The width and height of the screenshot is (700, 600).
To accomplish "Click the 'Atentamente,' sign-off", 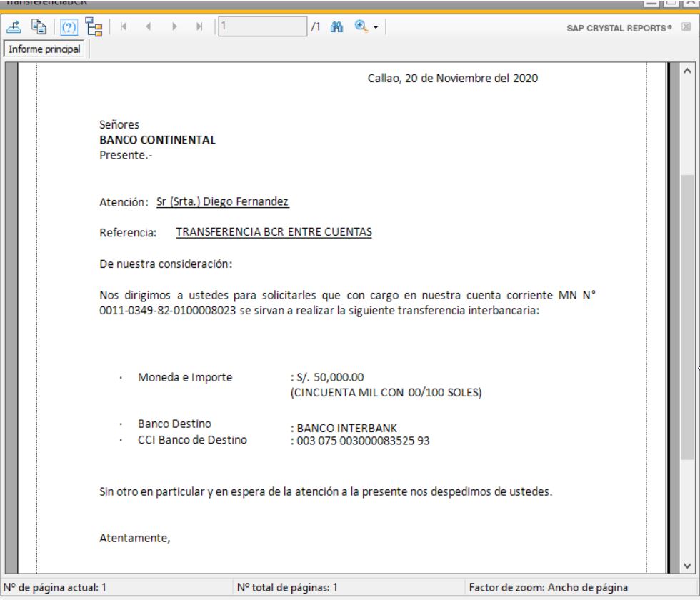I will coord(135,538).
